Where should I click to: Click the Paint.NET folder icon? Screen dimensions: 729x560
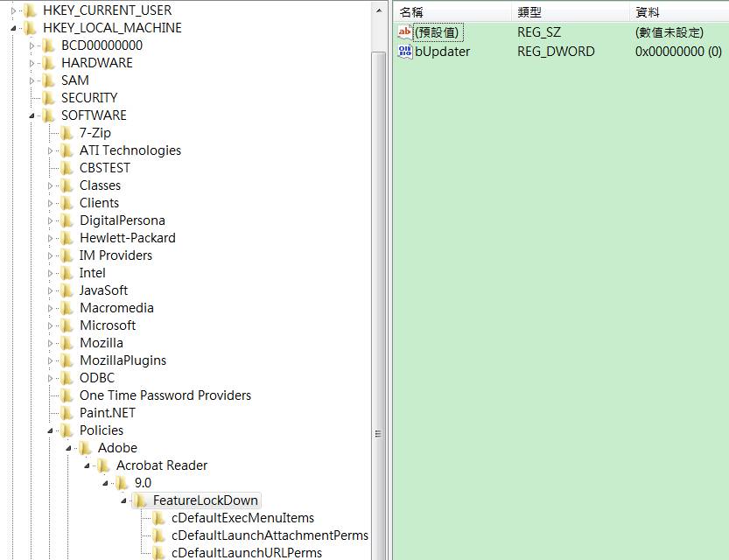point(67,413)
